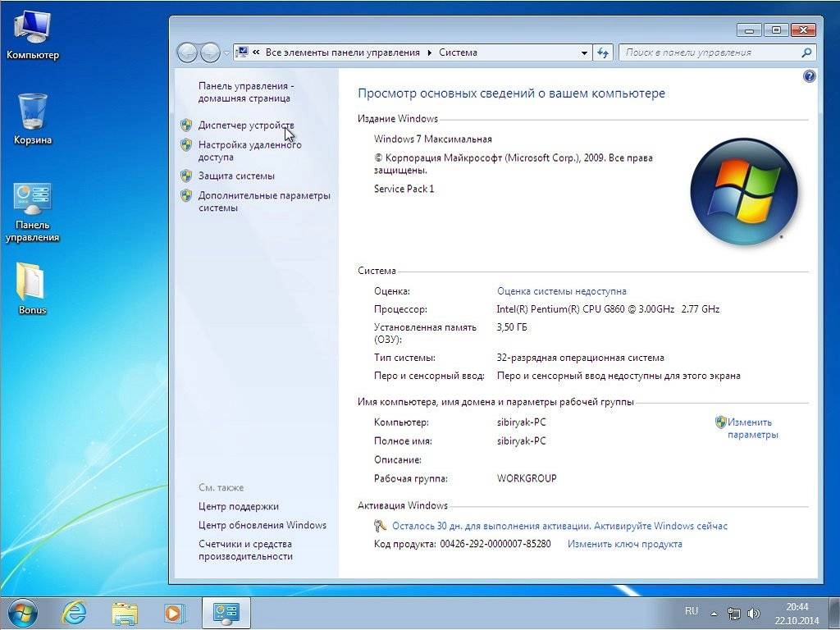Click 32-разрядная операционная система text
This screenshot has height=630, width=840.
[x=580, y=358]
